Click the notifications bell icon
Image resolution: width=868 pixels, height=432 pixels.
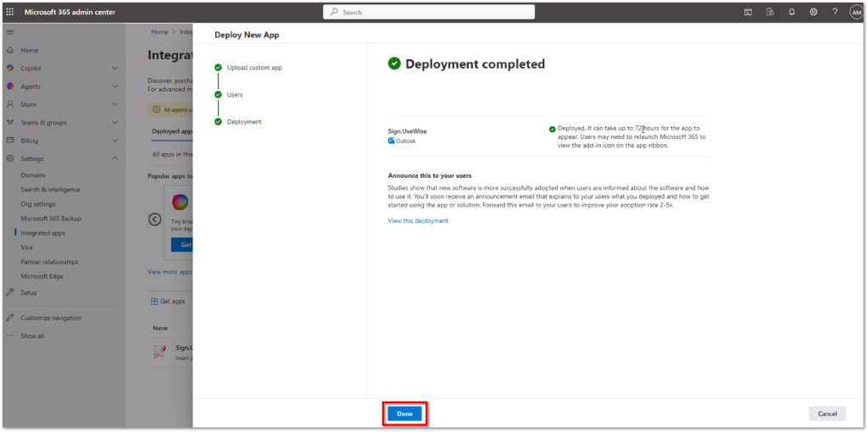(x=792, y=12)
